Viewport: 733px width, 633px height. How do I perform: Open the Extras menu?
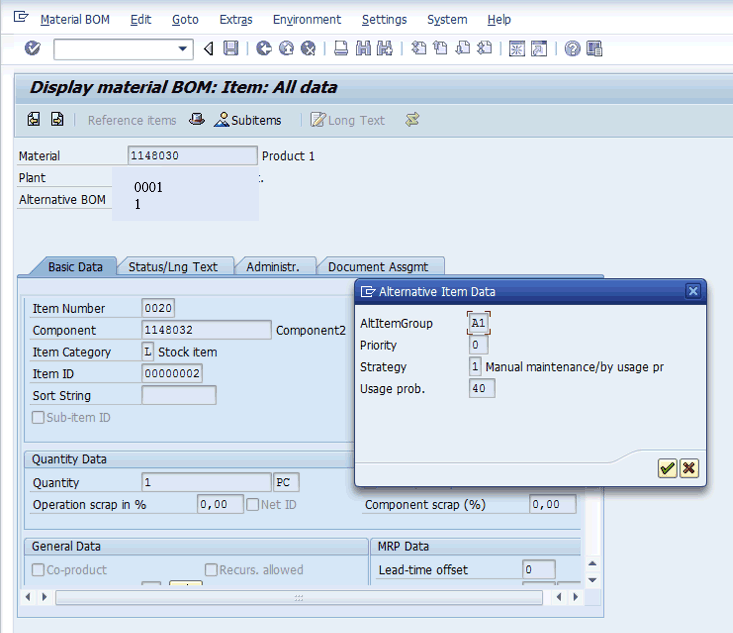[x=235, y=19]
